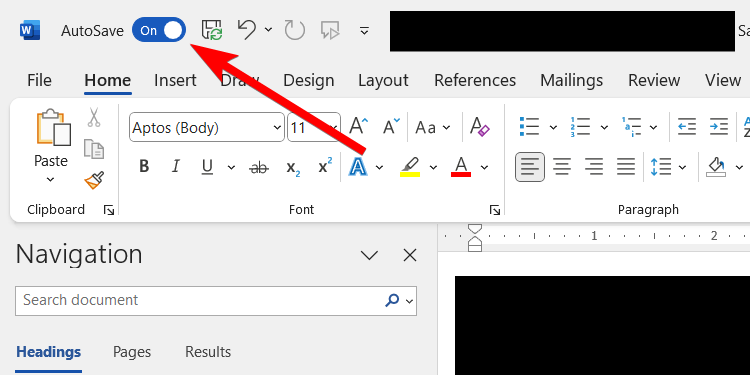750x375 pixels.
Task: Click the Navigation search magnifier icon
Action: (392, 301)
